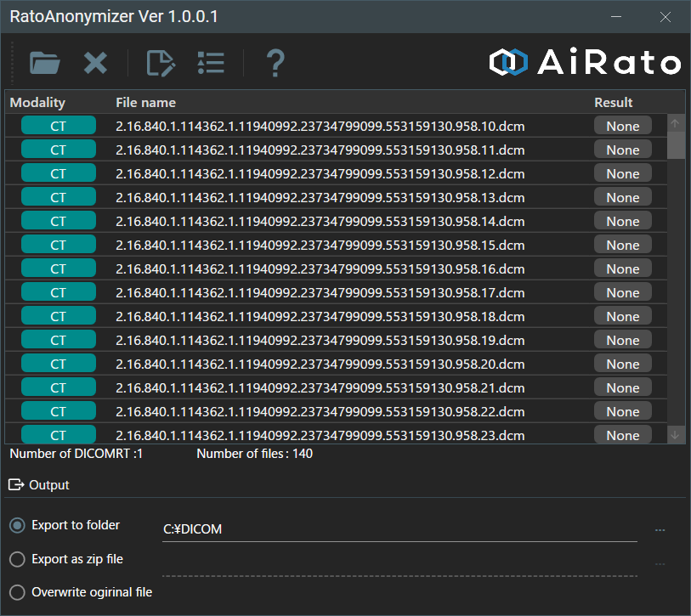Click the Output export icon
Viewport: 691px width, 616px height.
tap(16, 485)
